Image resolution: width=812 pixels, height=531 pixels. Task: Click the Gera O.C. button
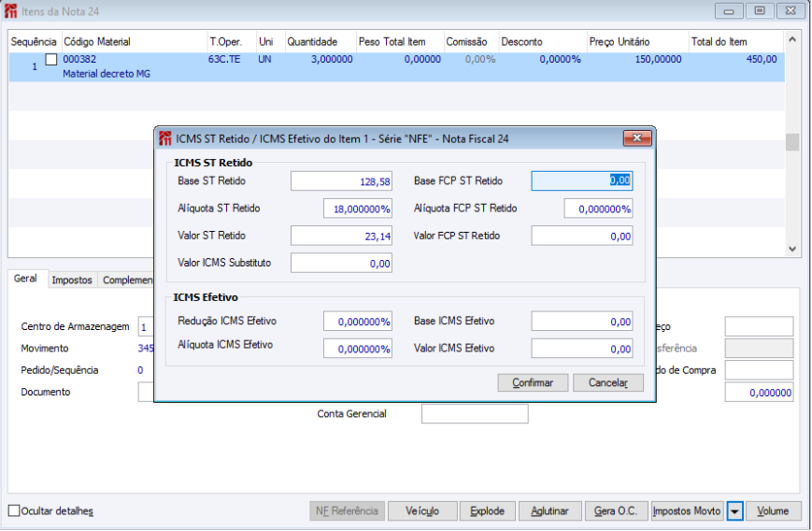[x=615, y=510]
